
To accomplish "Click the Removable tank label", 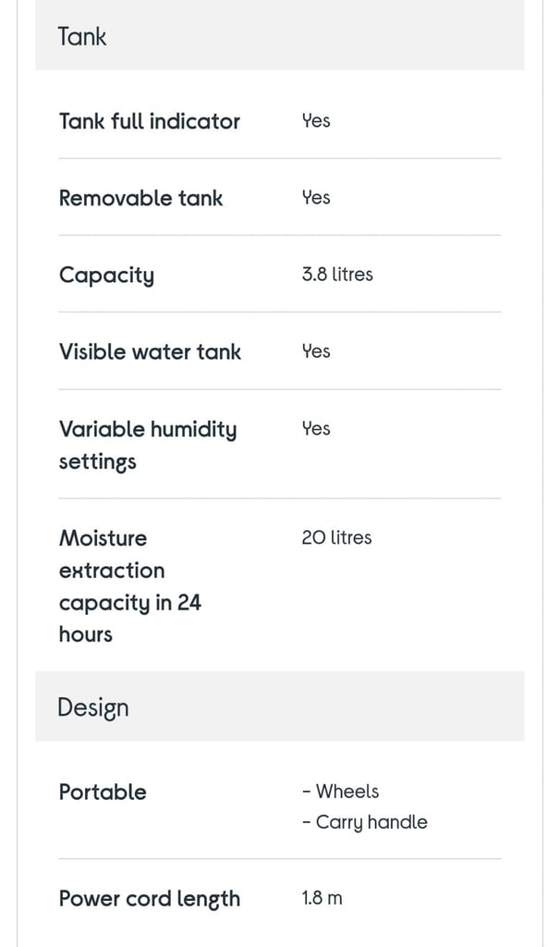I will [140, 198].
